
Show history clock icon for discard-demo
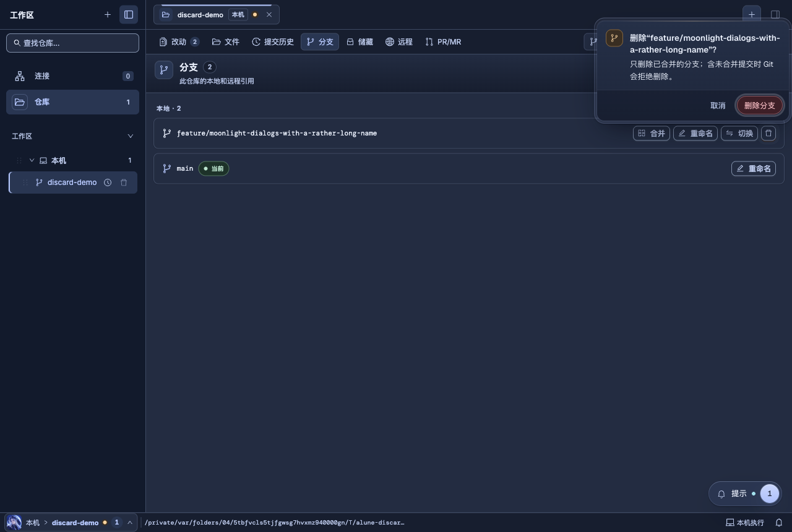(108, 182)
